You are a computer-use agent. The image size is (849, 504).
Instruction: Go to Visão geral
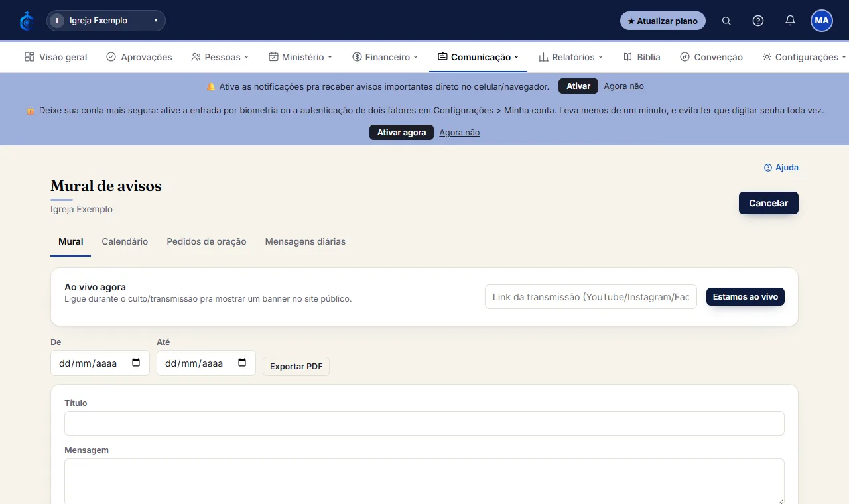pyautogui.click(x=56, y=57)
